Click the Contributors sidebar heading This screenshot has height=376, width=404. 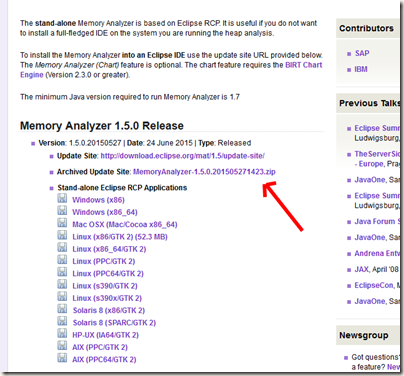tap(366, 29)
